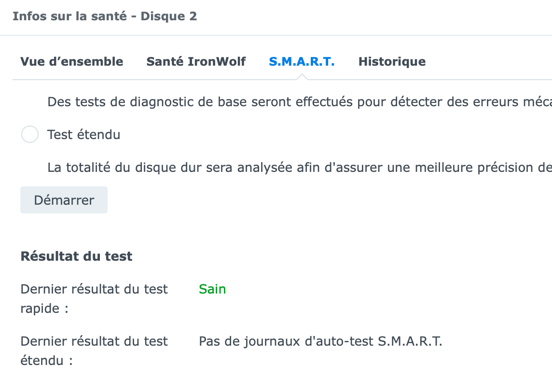
Task: Click the basic diagnostic tests description text
Action: coord(300,102)
